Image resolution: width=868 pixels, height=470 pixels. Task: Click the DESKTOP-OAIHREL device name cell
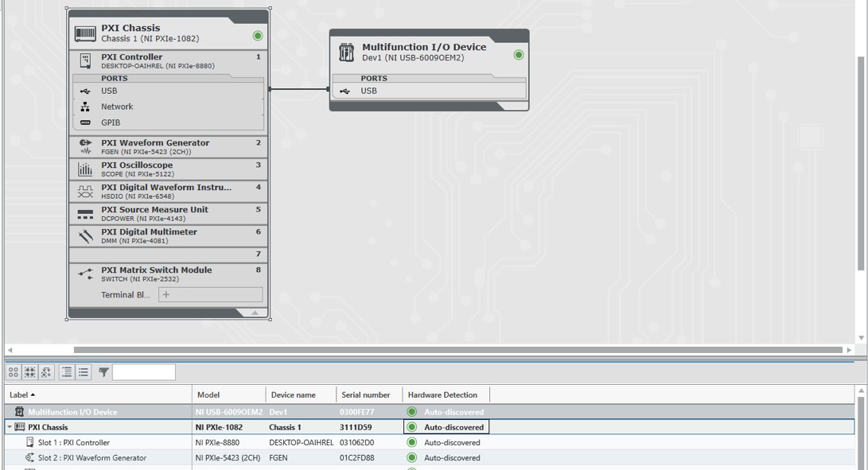coord(302,442)
